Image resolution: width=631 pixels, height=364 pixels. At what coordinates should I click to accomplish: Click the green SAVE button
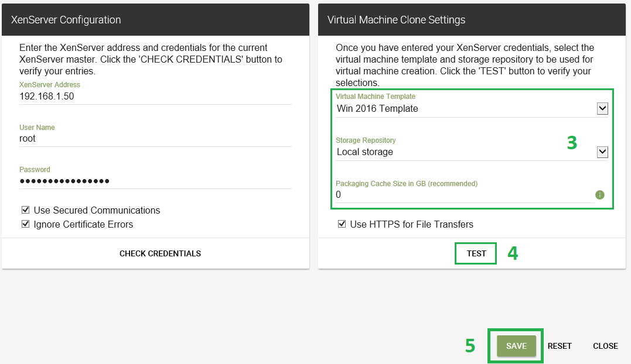point(516,346)
